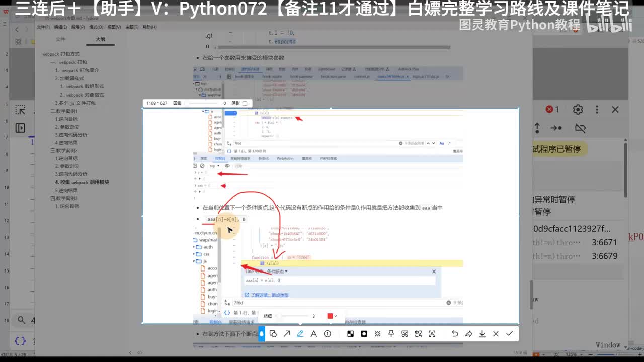Close the DevTools panel
Screen dimensions: 644x362
(x=615, y=109)
